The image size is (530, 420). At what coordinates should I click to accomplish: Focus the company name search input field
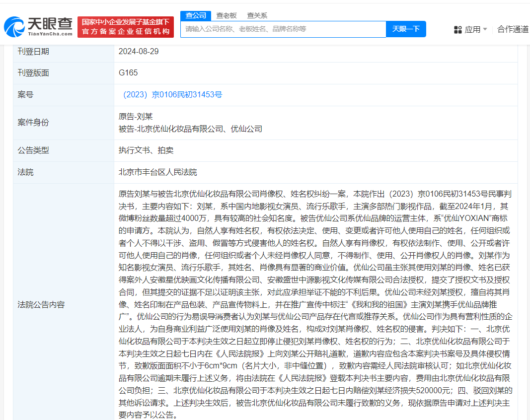pos(283,29)
